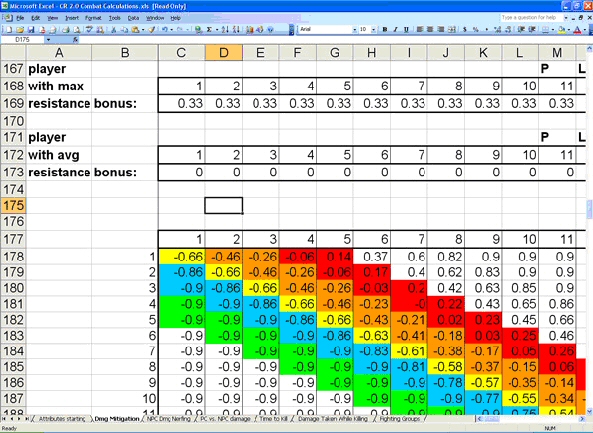Toggle Bold formatting
Image resolution: width=593 pixels, height=433 pixels.
[x=385, y=29]
